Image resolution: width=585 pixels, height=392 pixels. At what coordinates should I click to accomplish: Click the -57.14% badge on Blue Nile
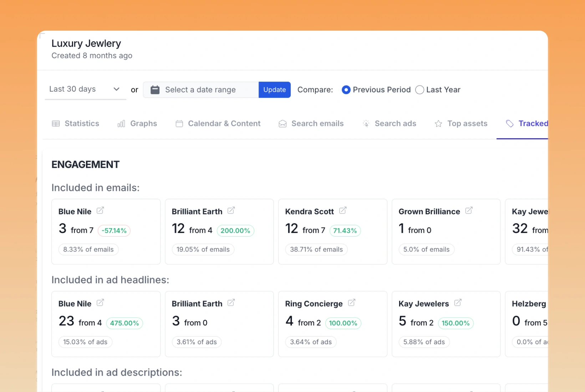click(114, 231)
